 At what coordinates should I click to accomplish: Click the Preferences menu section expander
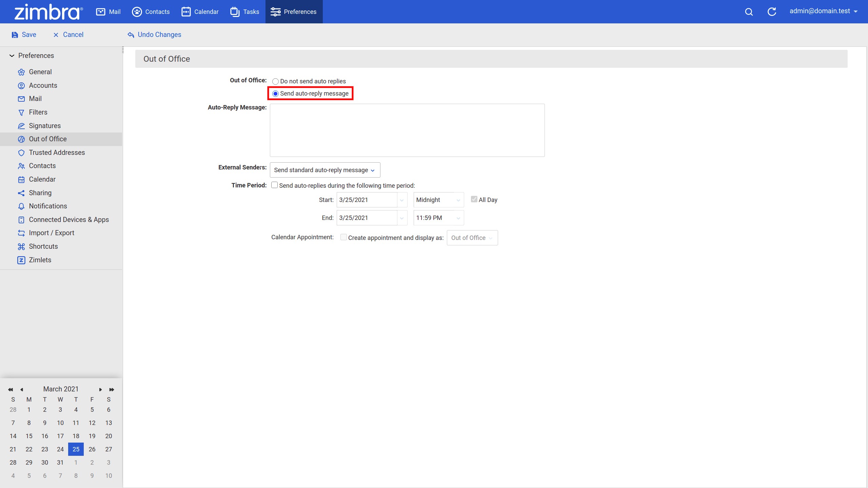click(x=12, y=56)
